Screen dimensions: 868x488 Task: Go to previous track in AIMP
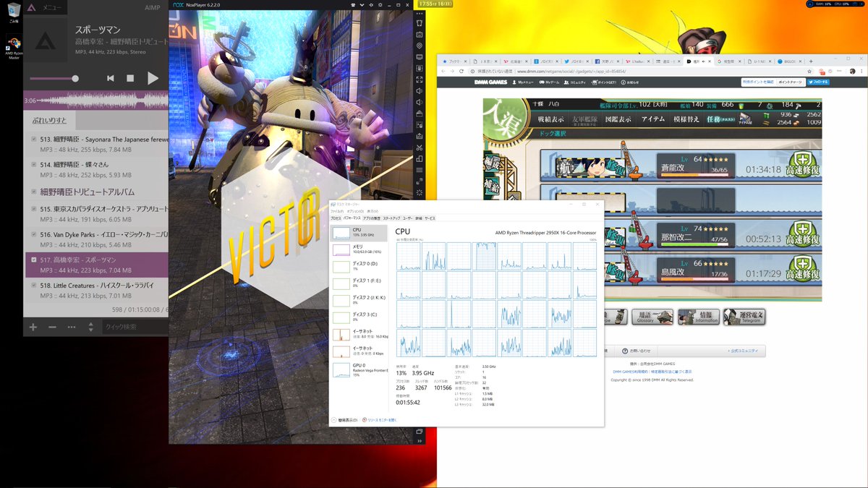point(111,78)
